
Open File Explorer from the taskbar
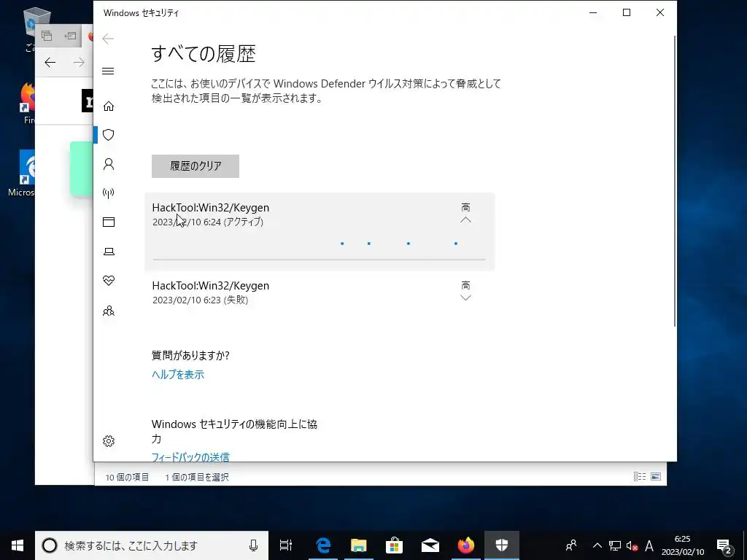click(x=359, y=545)
